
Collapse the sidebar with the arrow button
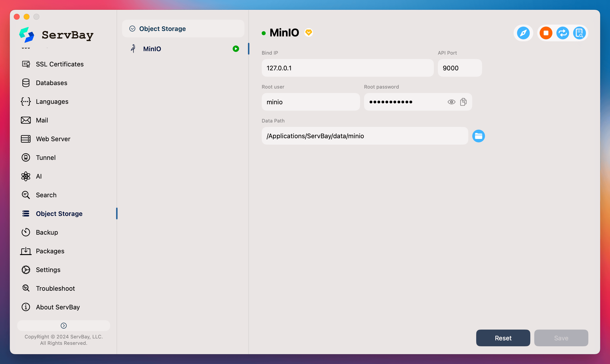click(x=64, y=326)
